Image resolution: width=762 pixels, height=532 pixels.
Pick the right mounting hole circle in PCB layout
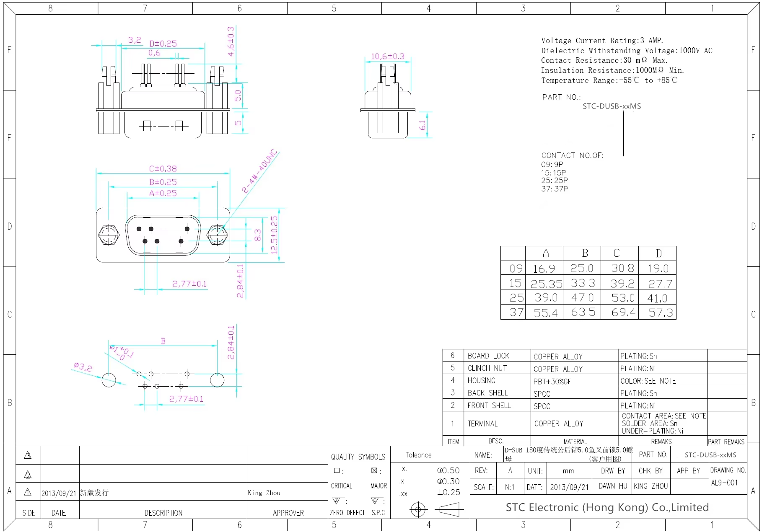click(x=217, y=380)
